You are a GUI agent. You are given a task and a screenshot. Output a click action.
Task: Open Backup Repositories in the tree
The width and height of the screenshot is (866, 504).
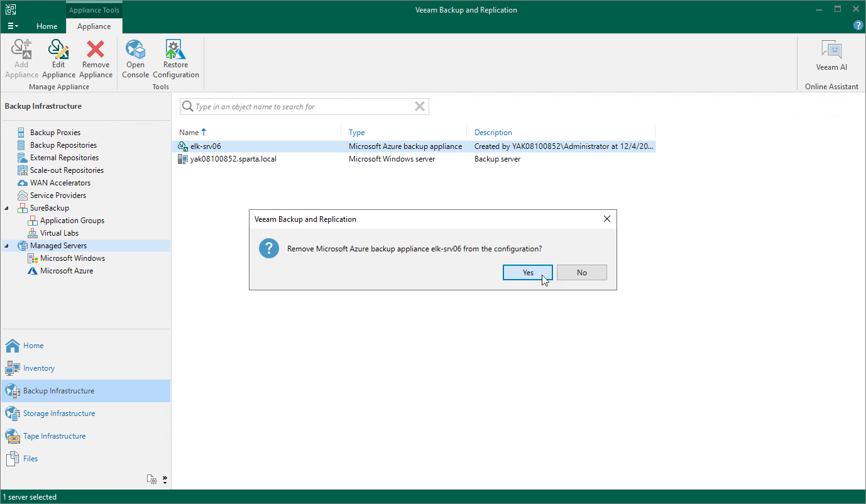(x=63, y=145)
